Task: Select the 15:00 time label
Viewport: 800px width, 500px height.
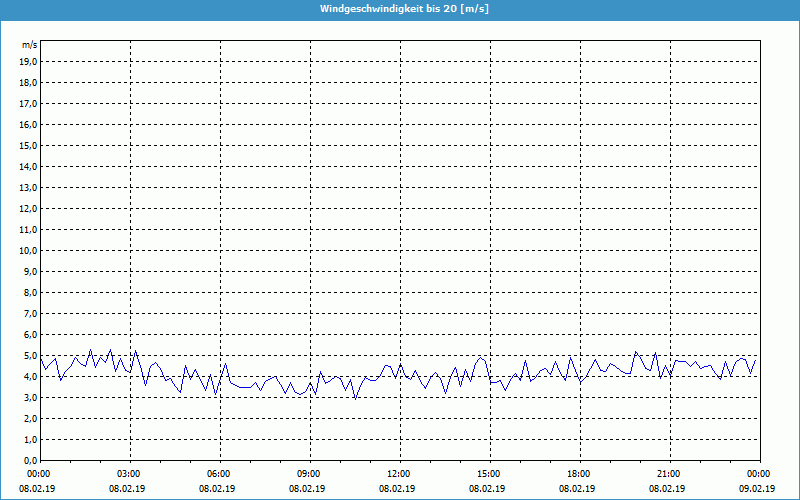Action: (x=488, y=474)
